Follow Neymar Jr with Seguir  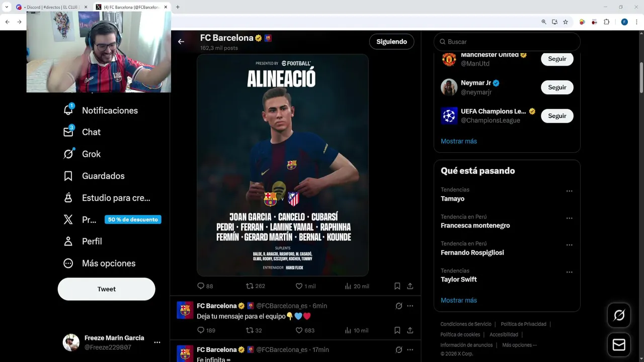tap(557, 87)
